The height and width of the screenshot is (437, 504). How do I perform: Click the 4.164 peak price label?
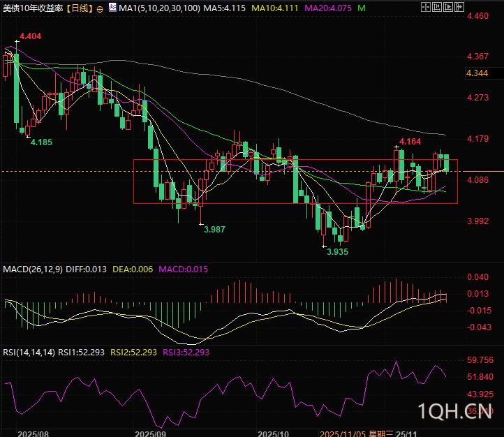click(410, 142)
